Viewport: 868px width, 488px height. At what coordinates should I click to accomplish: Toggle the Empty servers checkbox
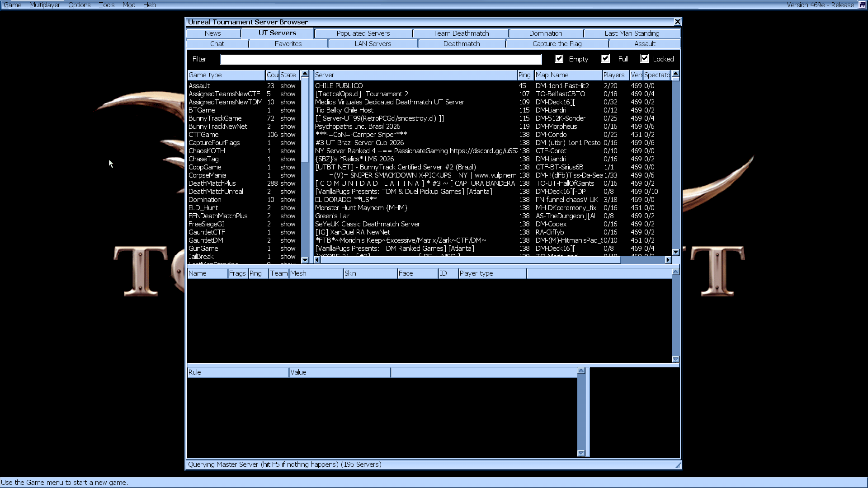559,59
